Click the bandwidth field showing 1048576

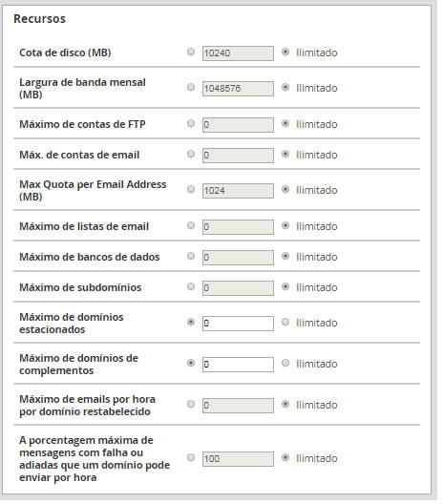[x=238, y=89]
